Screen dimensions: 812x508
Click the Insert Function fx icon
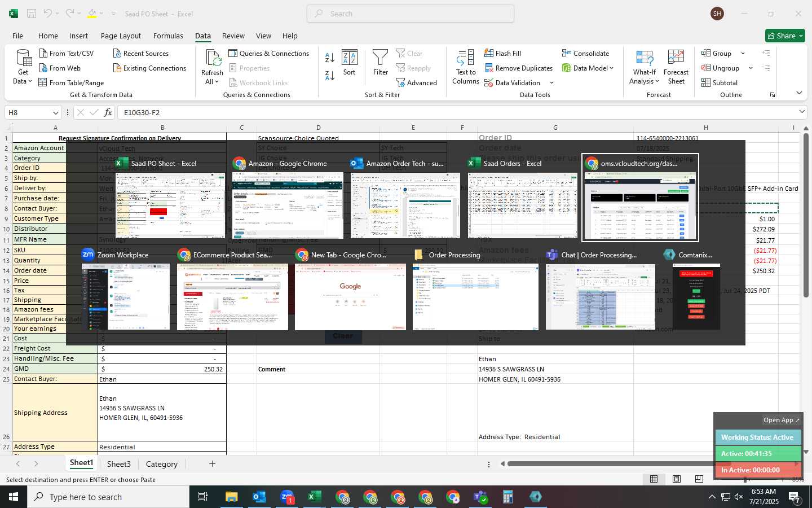point(108,112)
